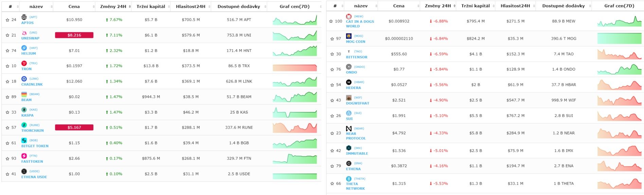The image size is (644, 195).
Task: Click the red highlighted $8.216 Uniswap price
Action: coord(74,35)
